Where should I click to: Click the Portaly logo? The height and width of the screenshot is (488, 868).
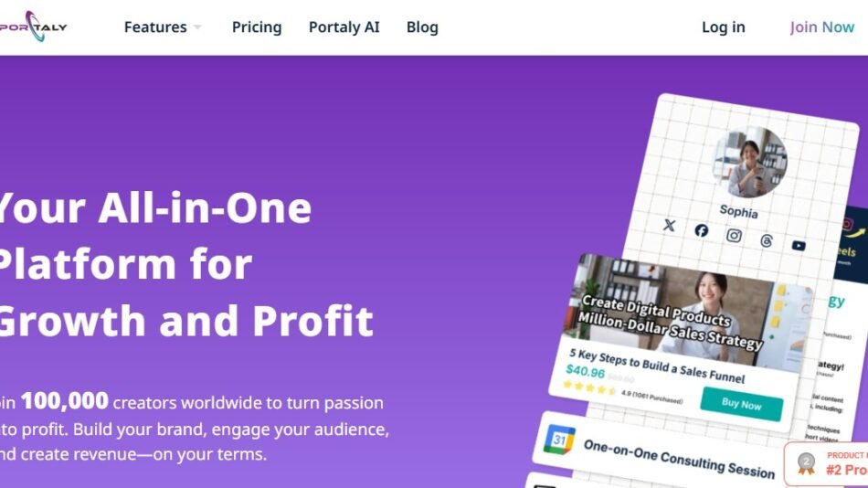click(35, 27)
